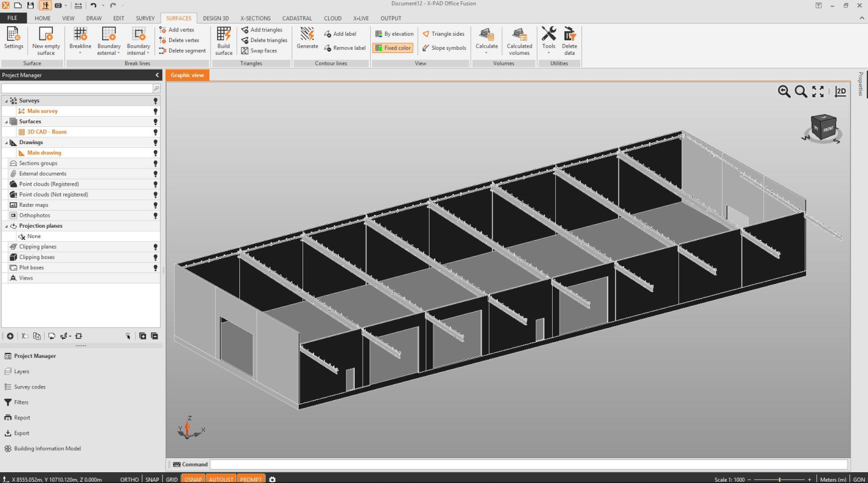Switch to 2D view icon
The width and height of the screenshot is (868, 483).
pos(841,92)
